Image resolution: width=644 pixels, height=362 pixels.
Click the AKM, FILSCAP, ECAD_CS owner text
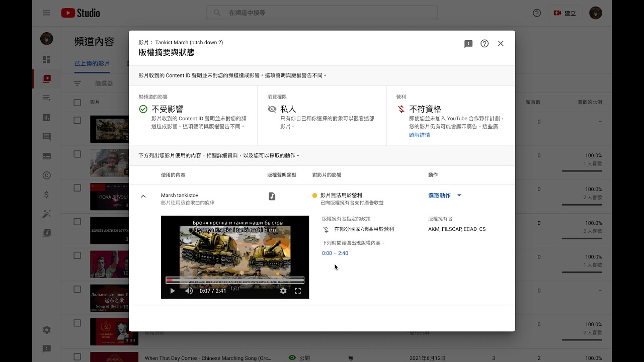(457, 229)
